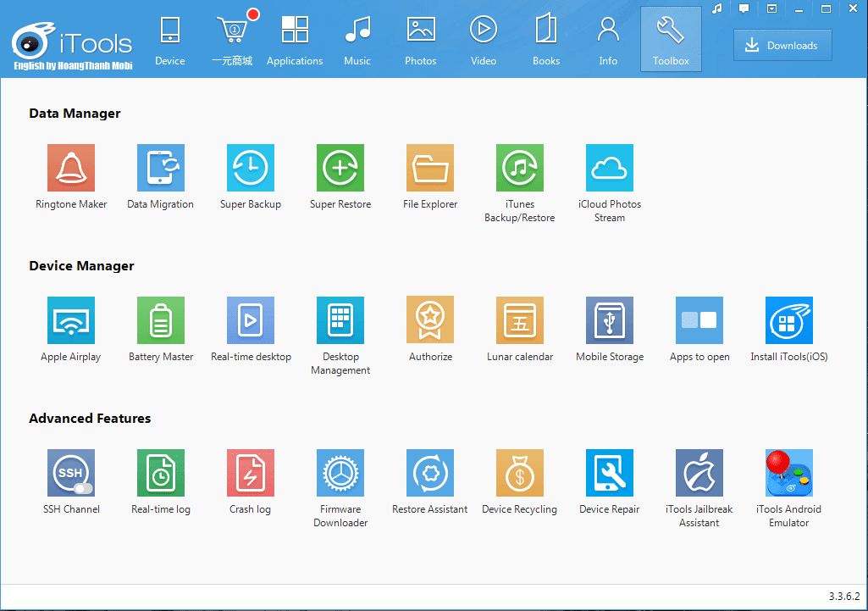Viewport: 868px width, 611px height.
Task: Open Device Recycling
Action: pyautogui.click(x=520, y=473)
